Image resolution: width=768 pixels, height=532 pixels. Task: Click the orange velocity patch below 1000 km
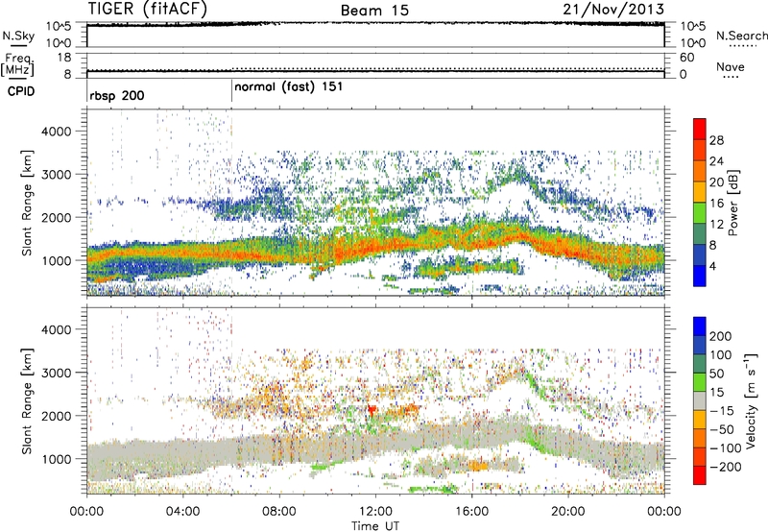477,466
